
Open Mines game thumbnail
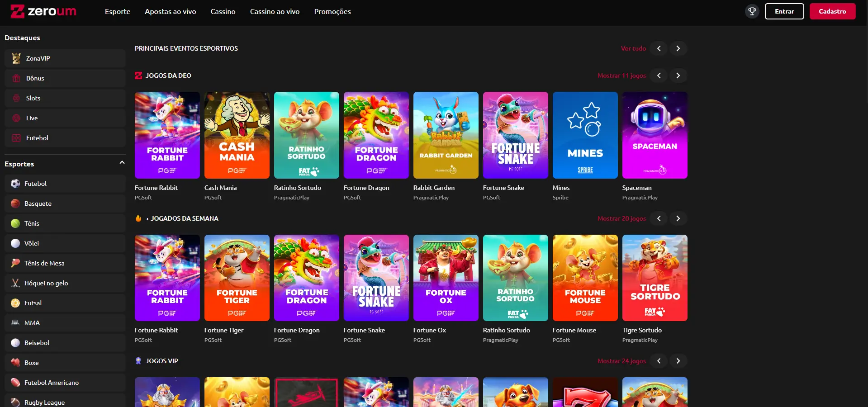coord(585,135)
